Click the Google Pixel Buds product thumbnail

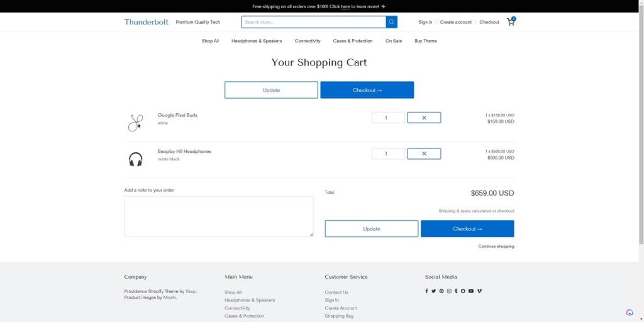coord(135,123)
